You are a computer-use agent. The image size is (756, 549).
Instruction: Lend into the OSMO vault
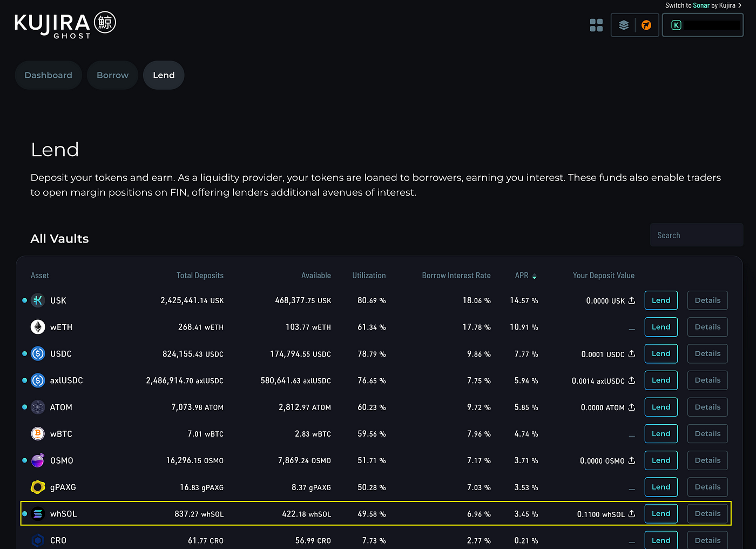point(661,460)
